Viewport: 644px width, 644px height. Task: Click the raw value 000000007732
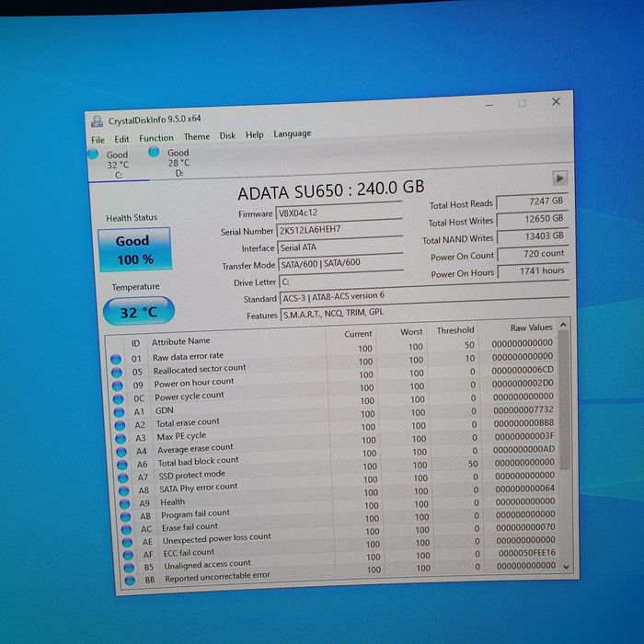coord(523,409)
